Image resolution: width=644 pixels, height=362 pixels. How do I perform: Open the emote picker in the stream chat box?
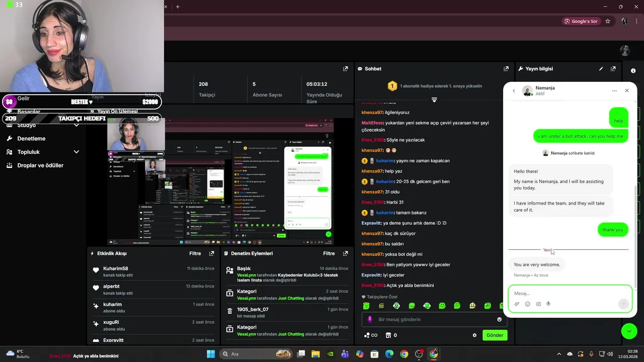click(499, 319)
